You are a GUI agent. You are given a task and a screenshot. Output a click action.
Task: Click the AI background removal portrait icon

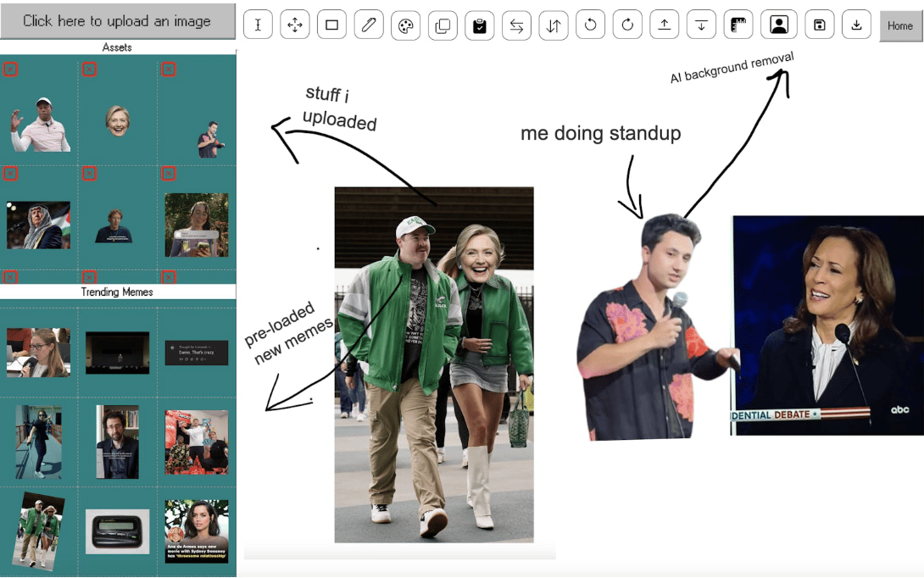tap(779, 25)
